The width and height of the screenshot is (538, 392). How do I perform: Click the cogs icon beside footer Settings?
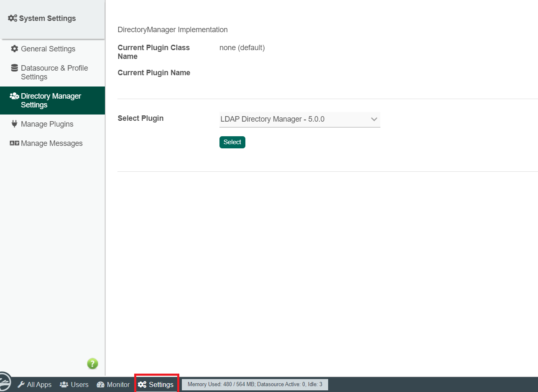(x=142, y=384)
